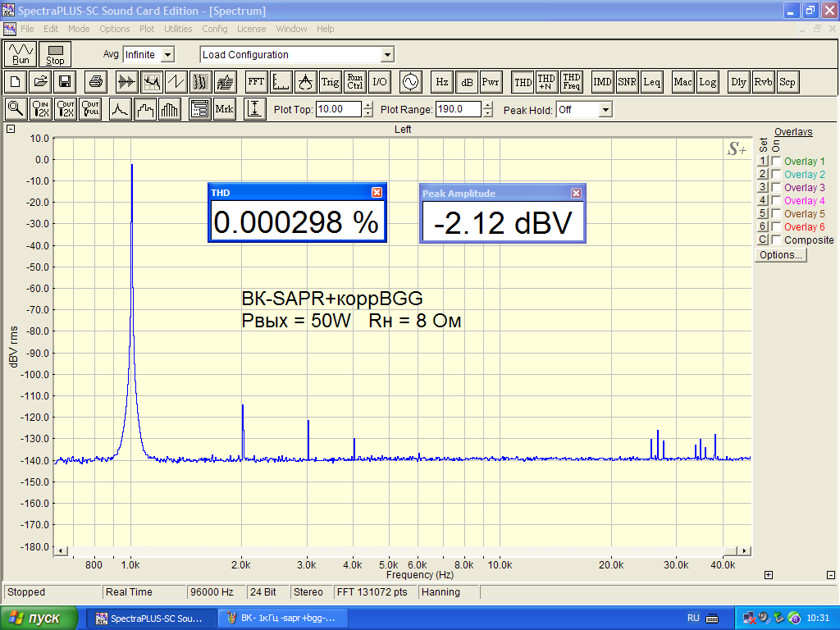840x630 pixels.
Task: Click the overlay Options... button
Action: point(780,255)
